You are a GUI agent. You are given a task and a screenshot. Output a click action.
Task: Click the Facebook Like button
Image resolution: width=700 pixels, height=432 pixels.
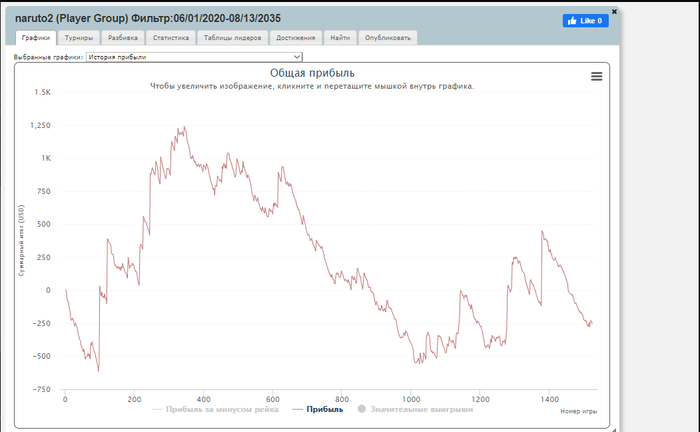[585, 21]
